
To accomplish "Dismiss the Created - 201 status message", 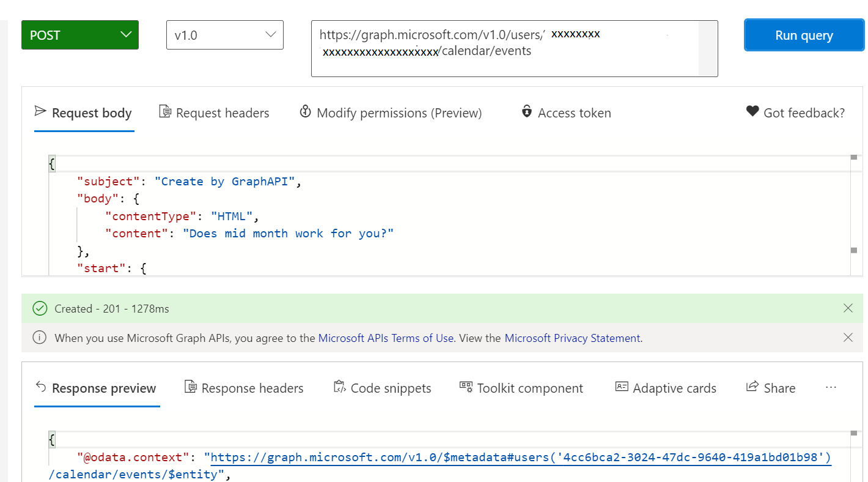I will coord(848,308).
